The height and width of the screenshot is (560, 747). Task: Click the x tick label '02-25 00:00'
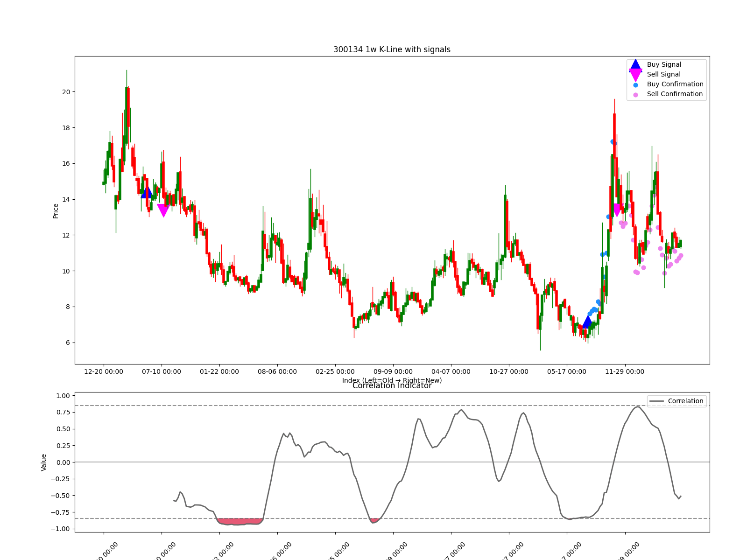[335, 372]
